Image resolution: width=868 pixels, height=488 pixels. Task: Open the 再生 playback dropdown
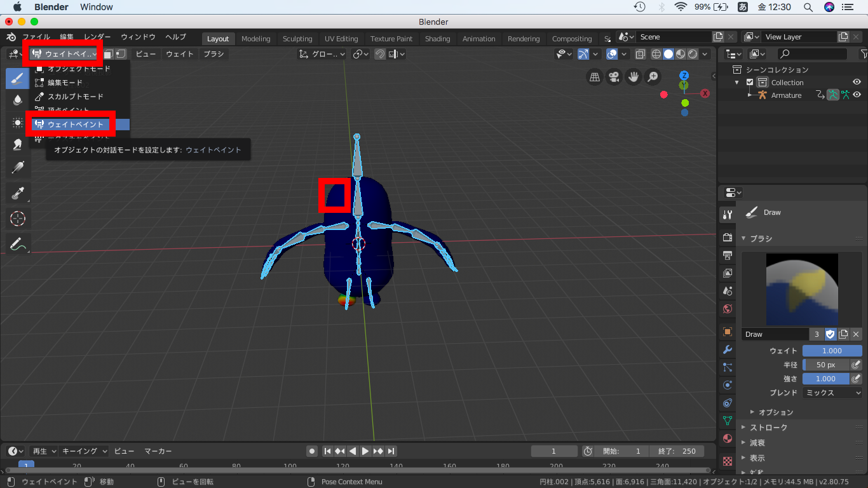(44, 451)
